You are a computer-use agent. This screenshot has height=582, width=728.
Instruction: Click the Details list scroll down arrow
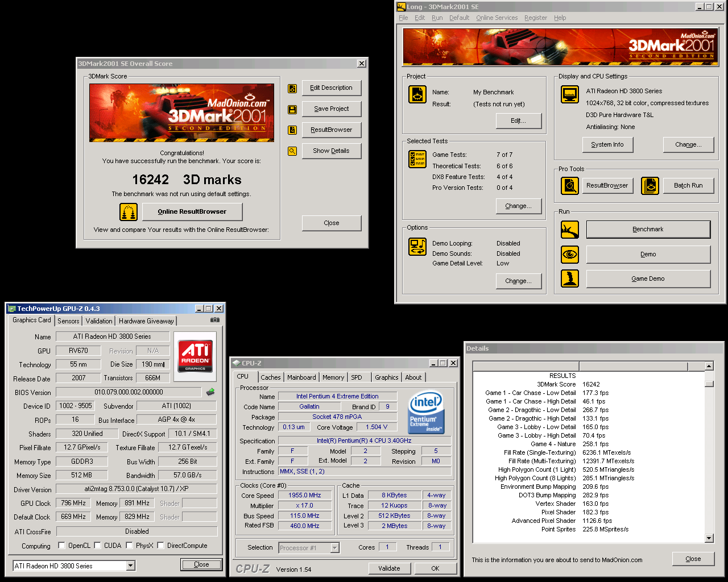tap(709, 538)
